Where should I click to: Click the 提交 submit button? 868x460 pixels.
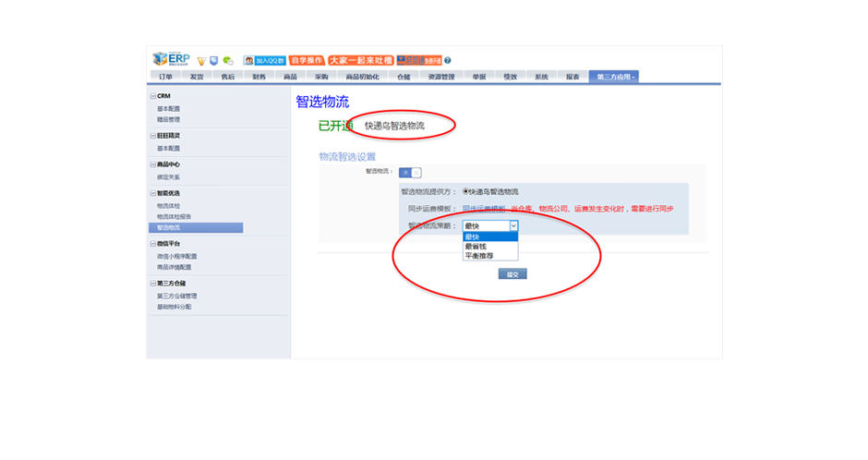[512, 274]
